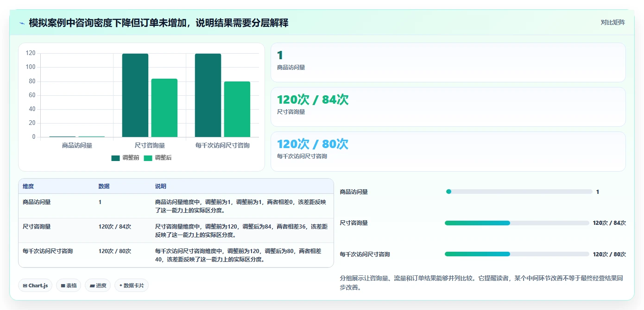Click the Chart.js tag chip

(x=35, y=285)
